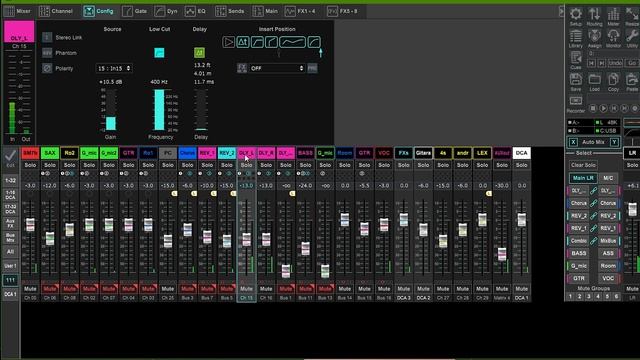Open the Cues list icon
Viewport: 640px width, 360px height.
click(576, 58)
